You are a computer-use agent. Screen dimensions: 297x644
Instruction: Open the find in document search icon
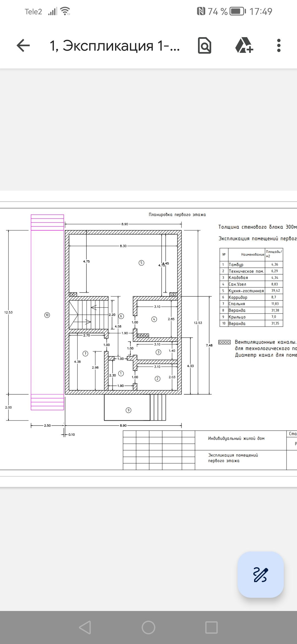point(205,45)
